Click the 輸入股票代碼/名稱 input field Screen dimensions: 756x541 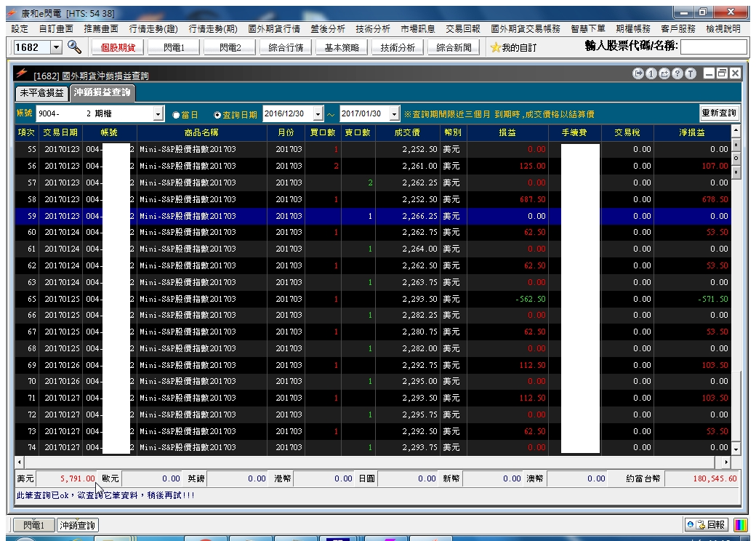point(714,47)
